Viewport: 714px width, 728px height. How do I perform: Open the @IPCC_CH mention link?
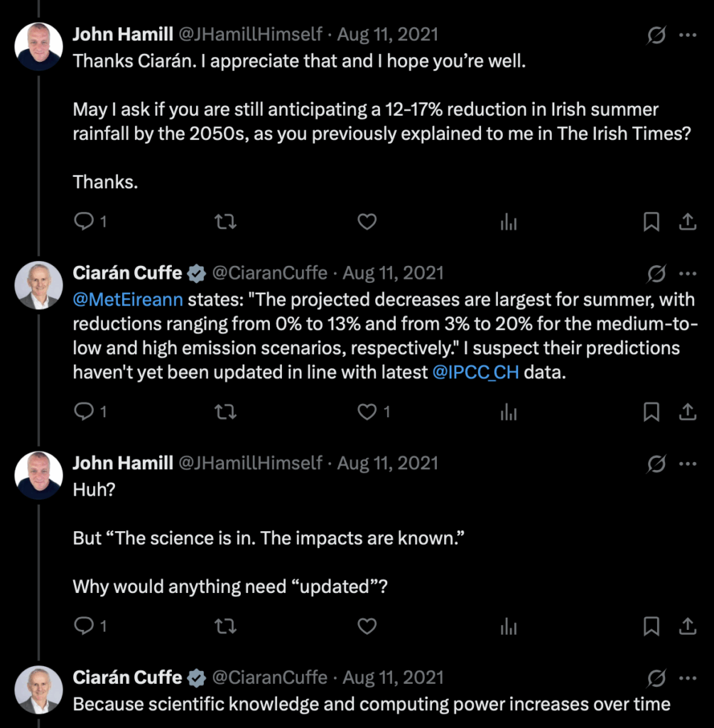click(475, 373)
